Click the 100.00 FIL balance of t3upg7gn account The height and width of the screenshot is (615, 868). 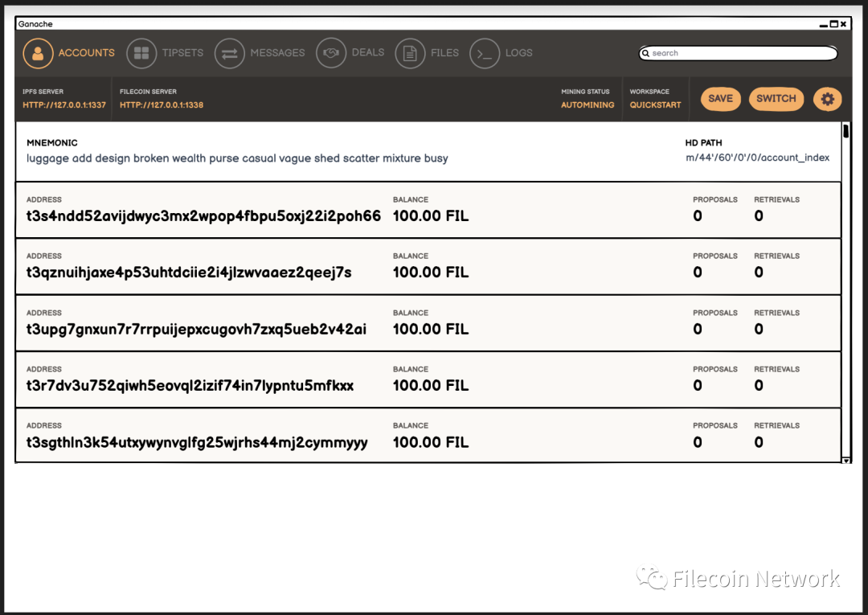(x=431, y=330)
